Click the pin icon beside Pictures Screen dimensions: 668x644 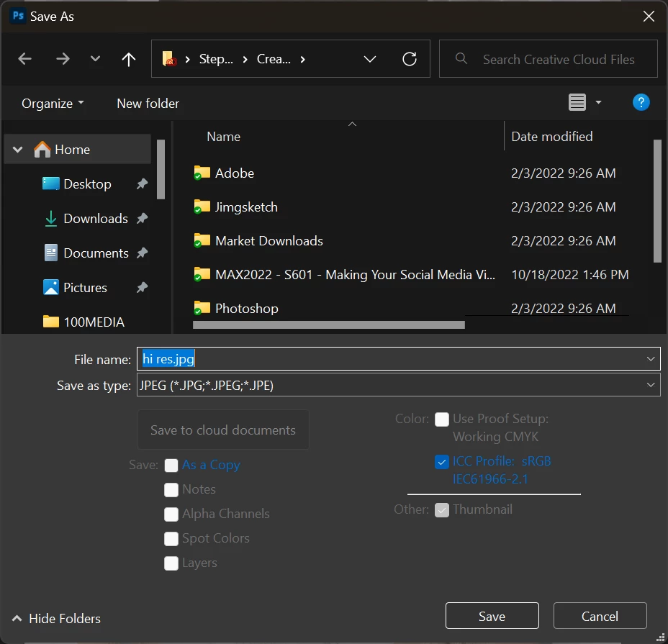coord(142,288)
